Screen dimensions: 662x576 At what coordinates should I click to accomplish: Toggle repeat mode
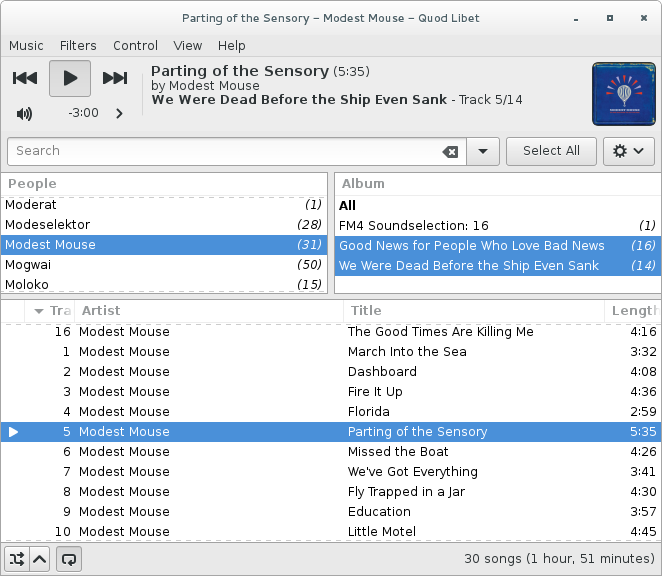tap(69, 559)
